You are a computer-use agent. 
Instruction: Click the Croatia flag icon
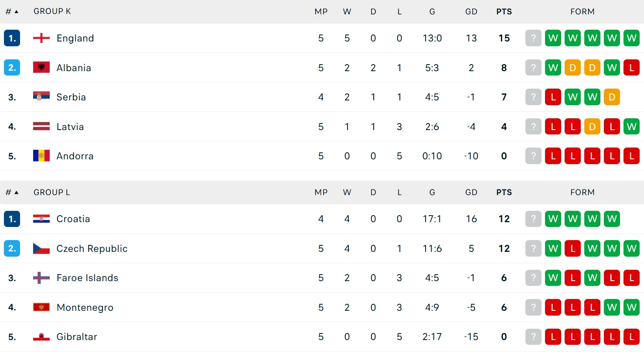click(x=41, y=219)
